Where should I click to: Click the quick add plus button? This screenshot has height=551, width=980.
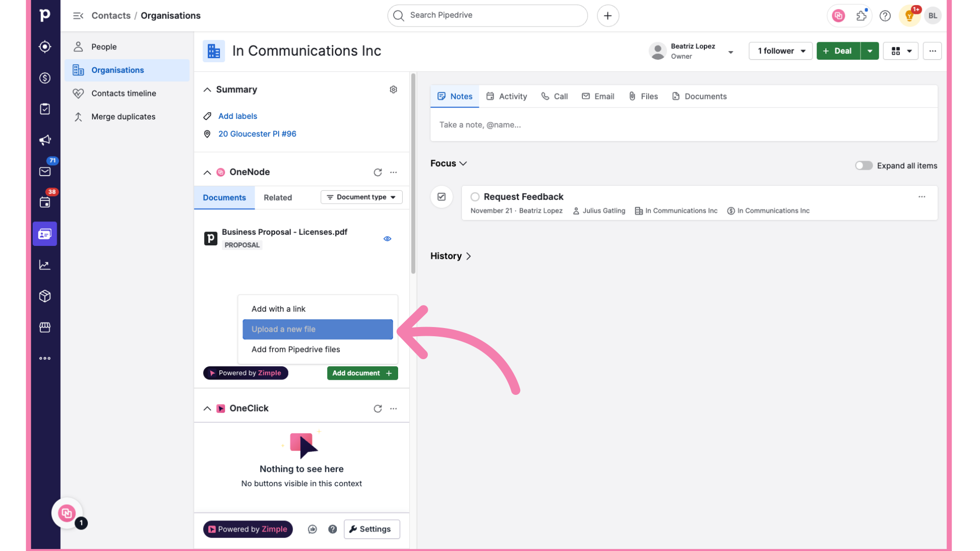607,16
